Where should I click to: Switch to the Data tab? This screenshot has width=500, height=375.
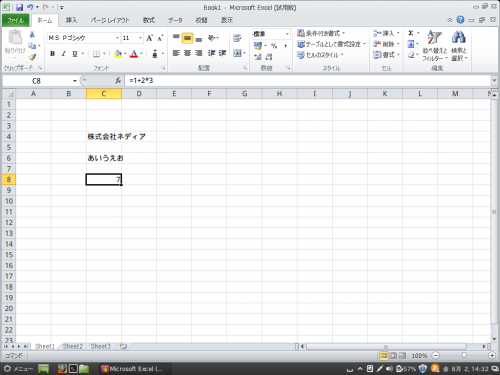(175, 20)
